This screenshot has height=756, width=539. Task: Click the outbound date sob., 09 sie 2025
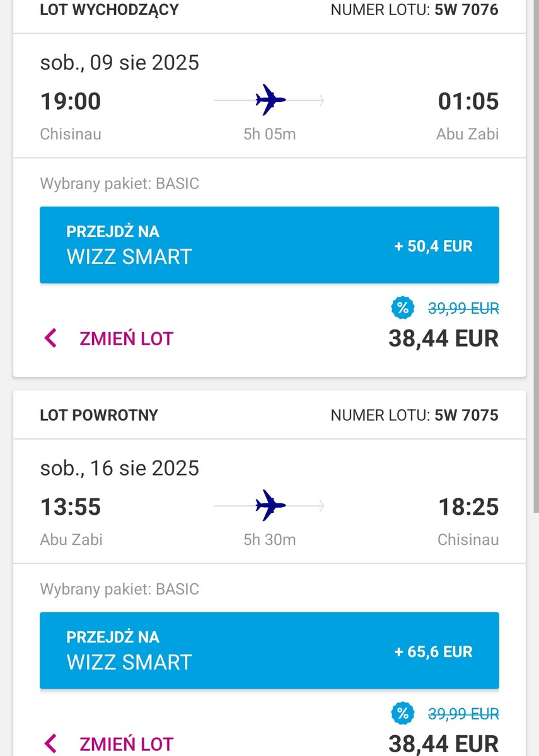pyautogui.click(x=120, y=63)
